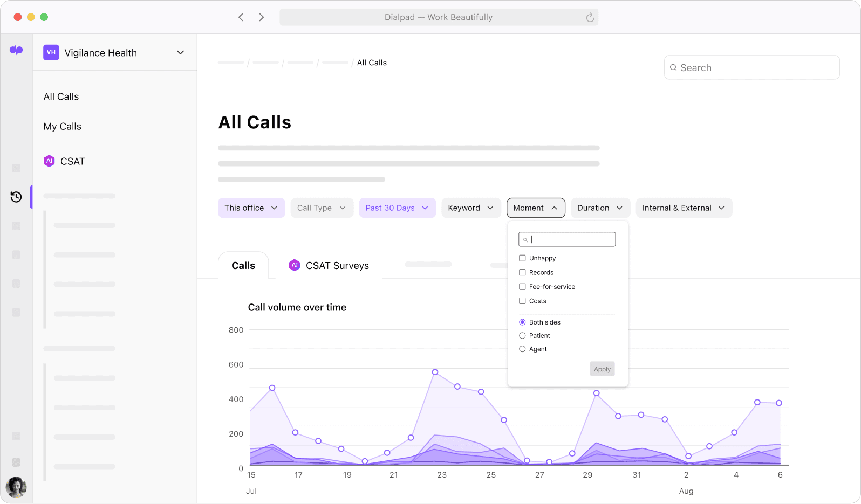Open the Call Type filter dropdown
The image size is (861, 504).
[x=322, y=208]
